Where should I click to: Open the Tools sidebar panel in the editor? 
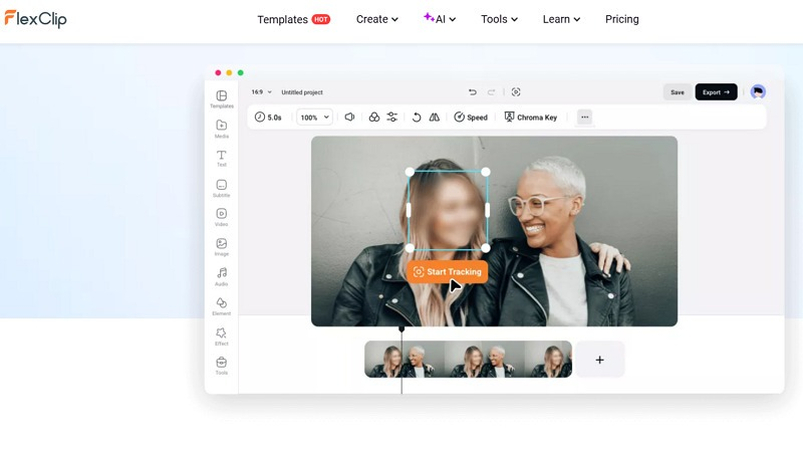[x=222, y=366]
